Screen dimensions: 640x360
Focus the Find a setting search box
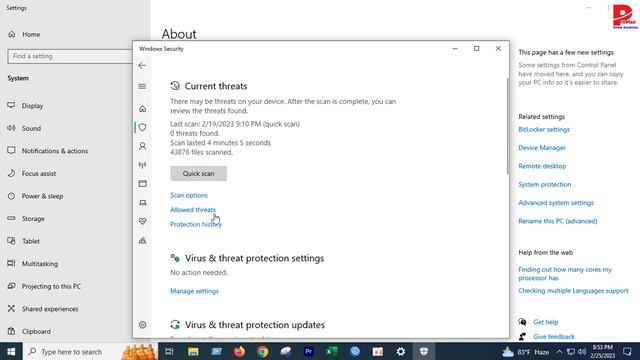(70, 56)
